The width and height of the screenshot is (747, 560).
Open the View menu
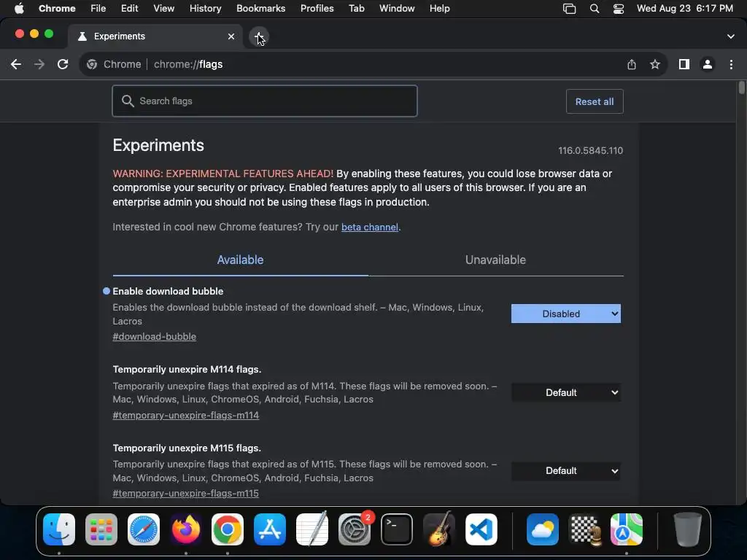tap(163, 9)
